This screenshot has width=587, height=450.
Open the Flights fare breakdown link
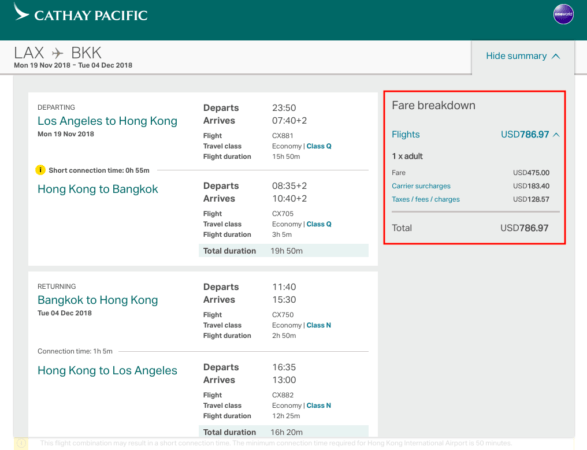point(405,134)
